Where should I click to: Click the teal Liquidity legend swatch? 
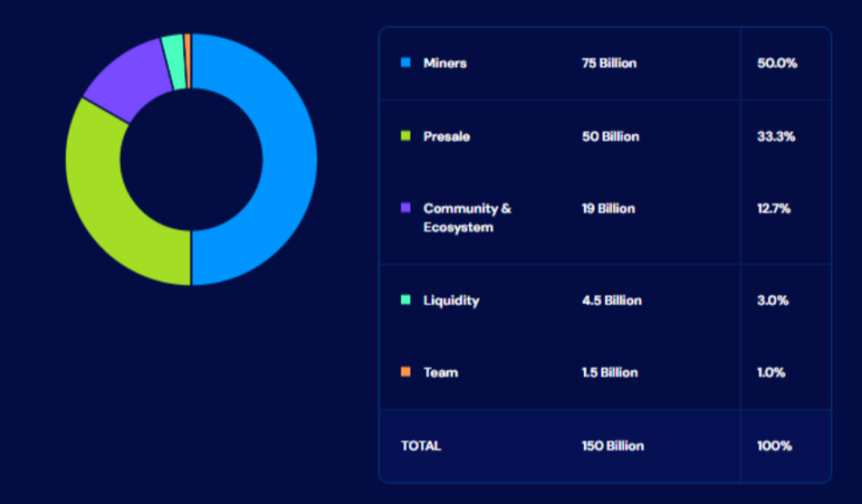(407, 300)
